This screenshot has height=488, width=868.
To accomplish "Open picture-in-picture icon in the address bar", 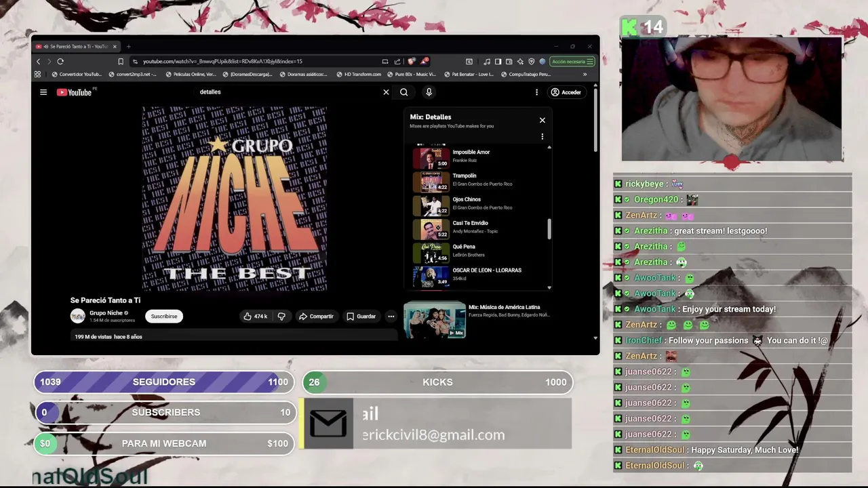I will [x=385, y=62].
